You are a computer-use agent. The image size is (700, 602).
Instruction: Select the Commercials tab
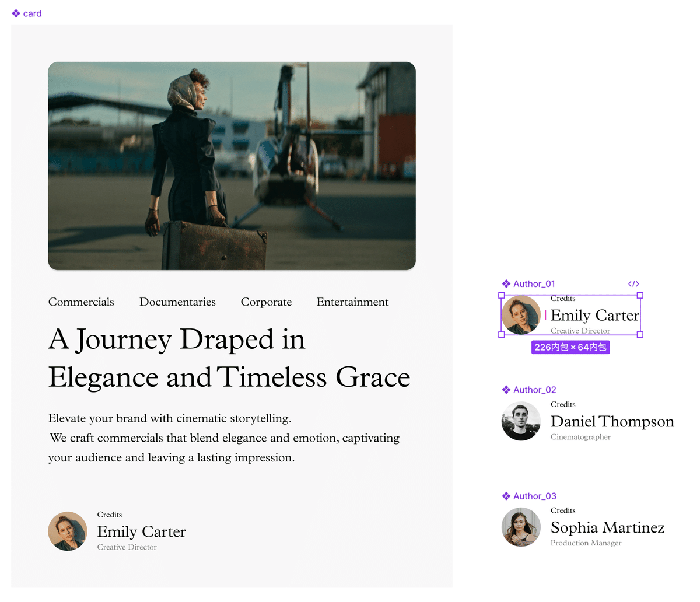[x=81, y=302]
